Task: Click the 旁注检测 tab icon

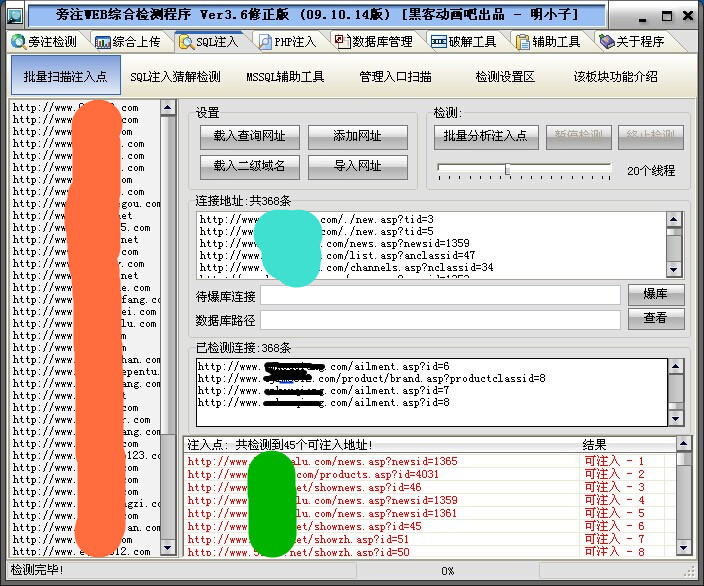Action: coord(19,42)
